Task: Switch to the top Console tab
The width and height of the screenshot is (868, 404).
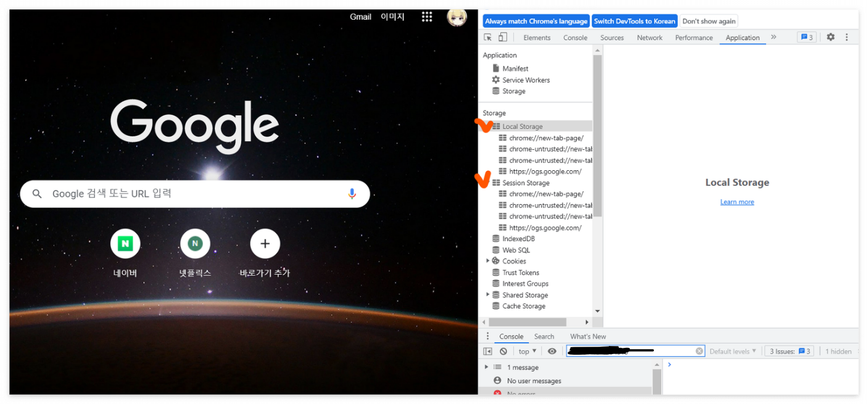Action: pos(575,38)
